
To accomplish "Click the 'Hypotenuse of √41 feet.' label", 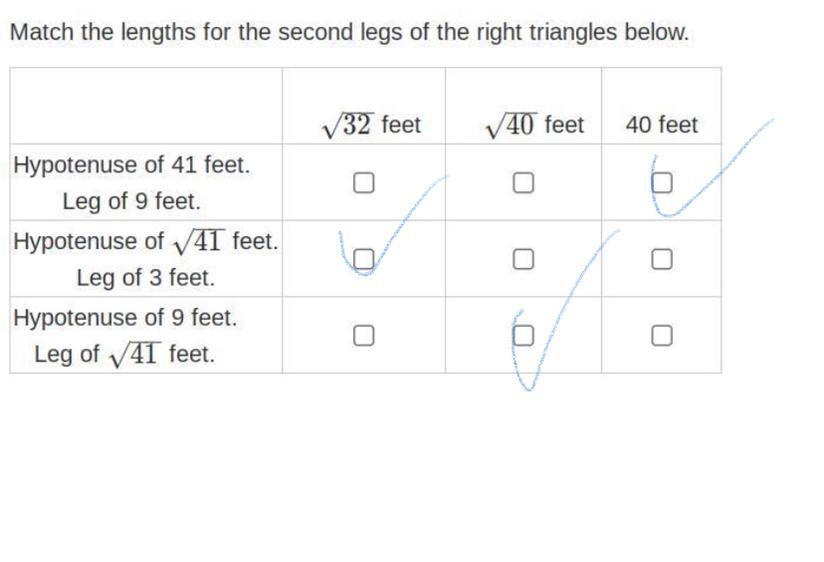I will pyautogui.click(x=146, y=242).
